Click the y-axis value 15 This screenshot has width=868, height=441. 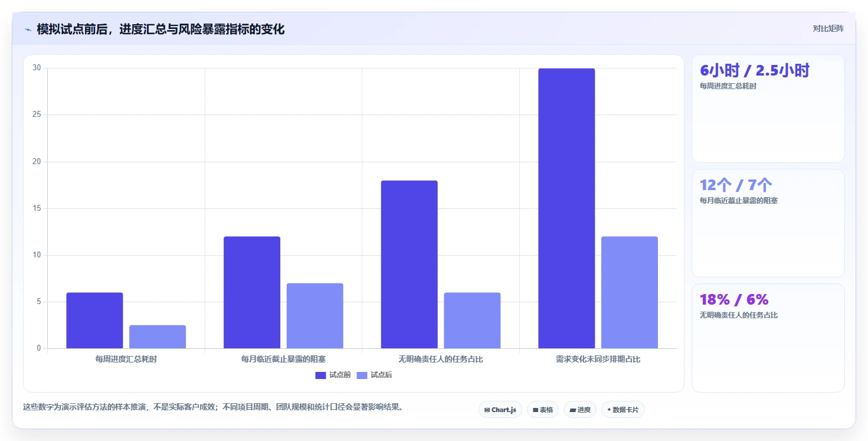[37, 208]
